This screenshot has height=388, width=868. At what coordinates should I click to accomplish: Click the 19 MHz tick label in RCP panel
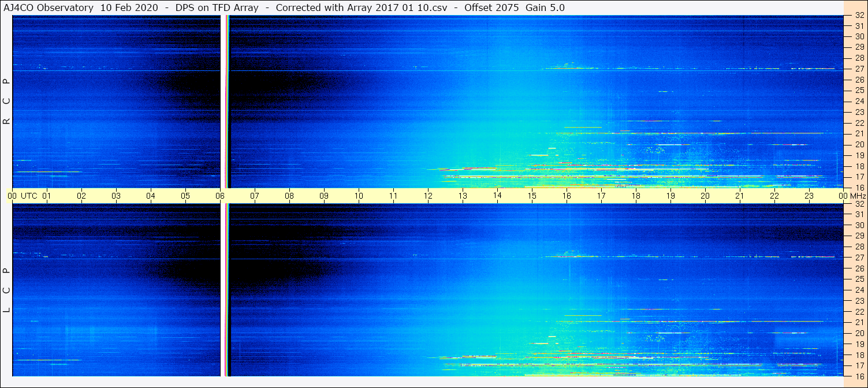click(x=859, y=155)
